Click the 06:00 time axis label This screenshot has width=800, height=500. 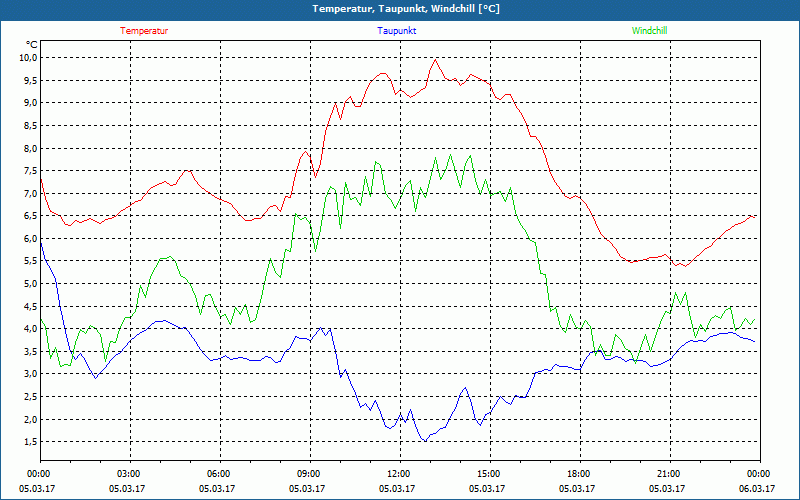pos(220,473)
